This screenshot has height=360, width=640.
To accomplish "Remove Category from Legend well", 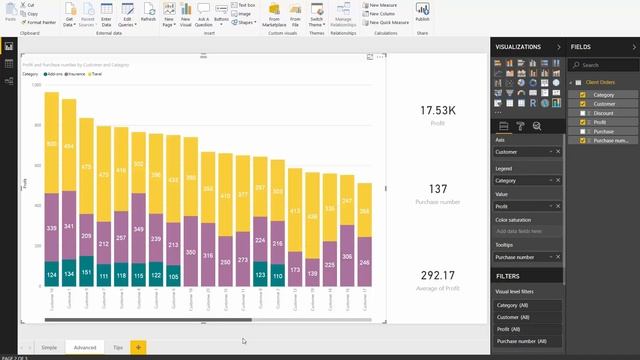I will point(558,180).
